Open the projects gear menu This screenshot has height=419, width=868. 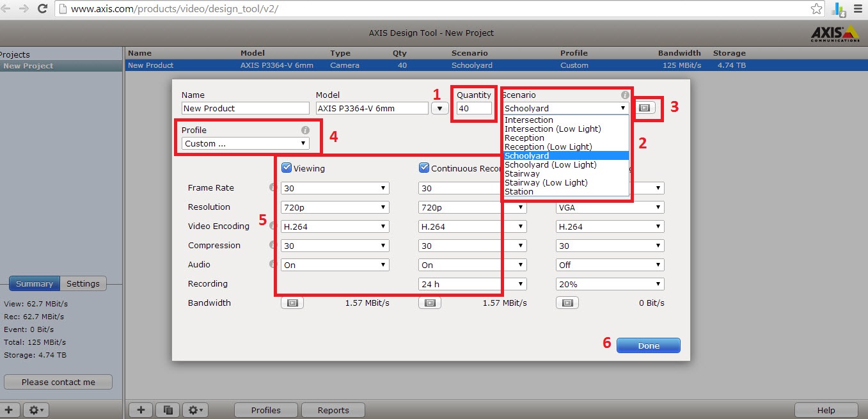[x=35, y=409]
